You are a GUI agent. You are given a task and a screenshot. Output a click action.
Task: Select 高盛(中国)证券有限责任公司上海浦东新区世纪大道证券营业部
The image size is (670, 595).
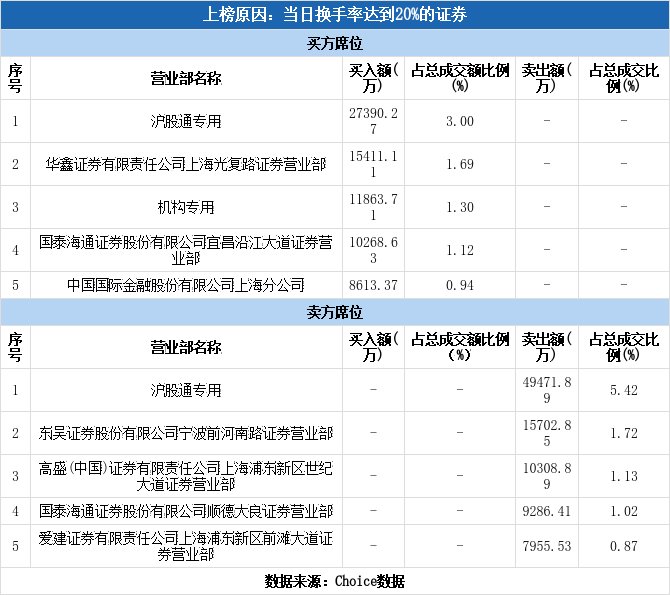186,476
